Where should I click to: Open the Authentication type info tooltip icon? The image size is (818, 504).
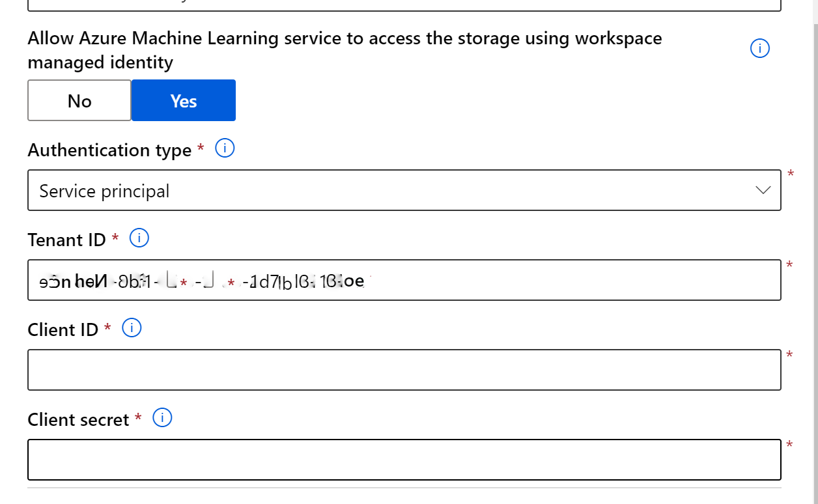(x=225, y=149)
